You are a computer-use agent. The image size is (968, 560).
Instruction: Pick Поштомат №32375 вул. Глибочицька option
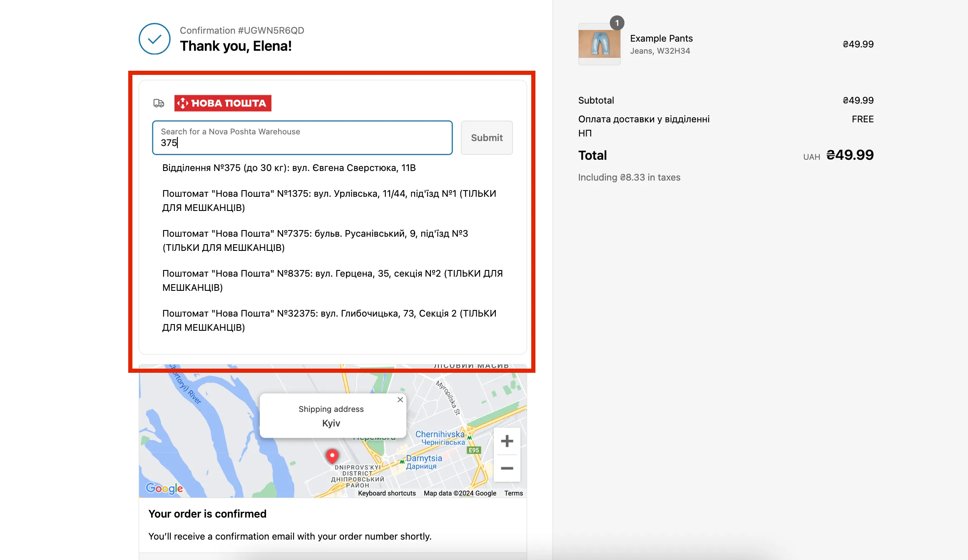coord(329,320)
